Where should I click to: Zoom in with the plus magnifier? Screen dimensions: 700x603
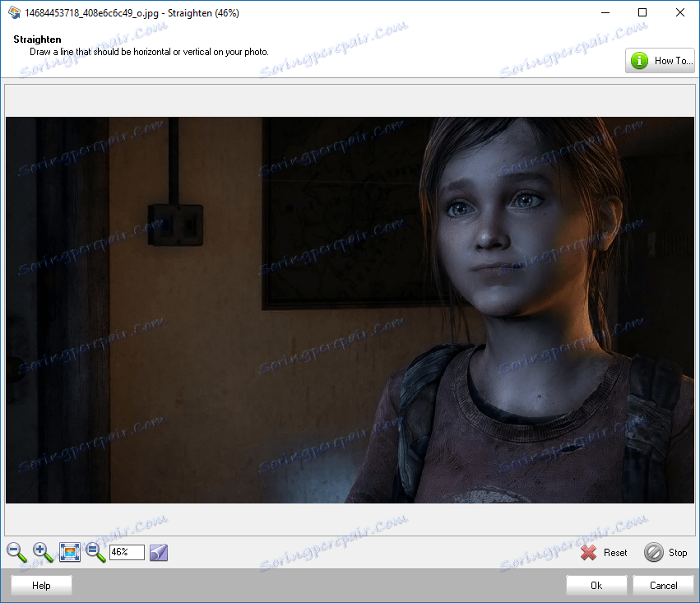[43, 552]
